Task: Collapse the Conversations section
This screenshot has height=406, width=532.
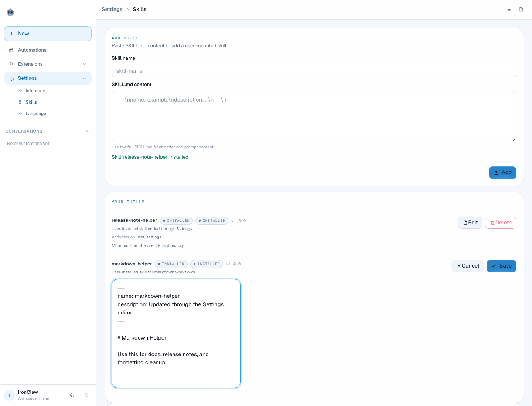Action: point(48,131)
